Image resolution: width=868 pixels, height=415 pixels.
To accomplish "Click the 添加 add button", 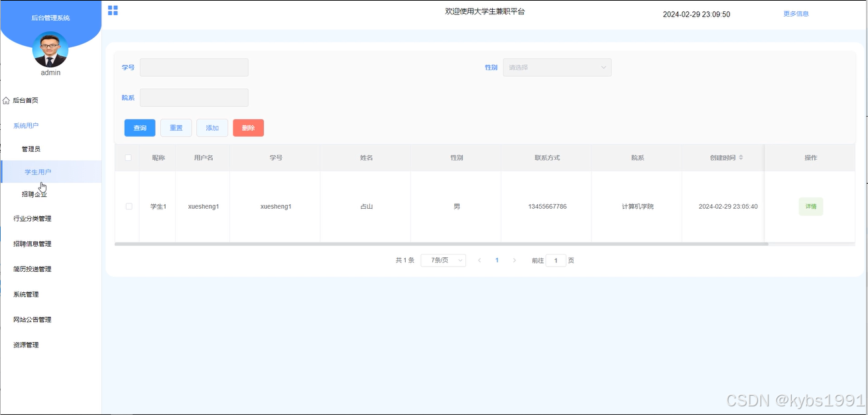I will [212, 128].
